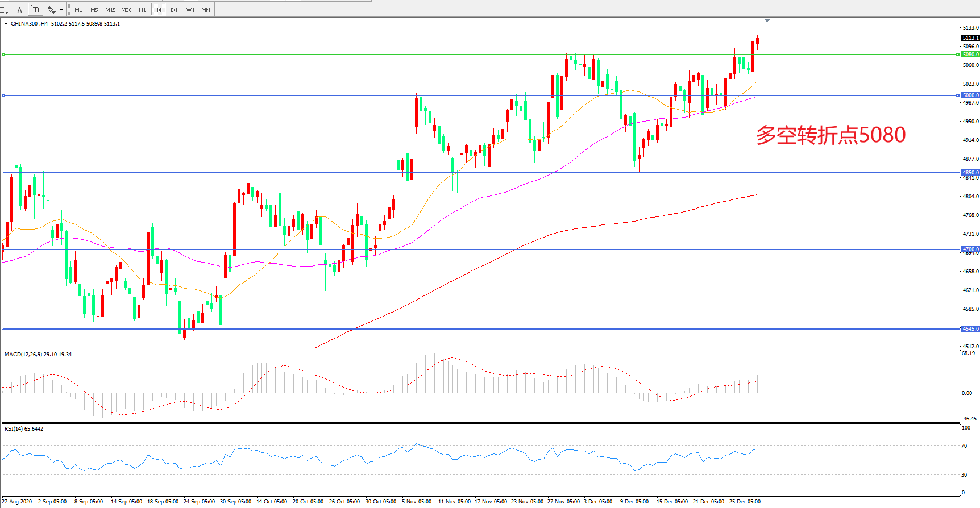Screen dimensions: 980x508
Task: Switch to the M1 timeframe
Action: pos(78,10)
